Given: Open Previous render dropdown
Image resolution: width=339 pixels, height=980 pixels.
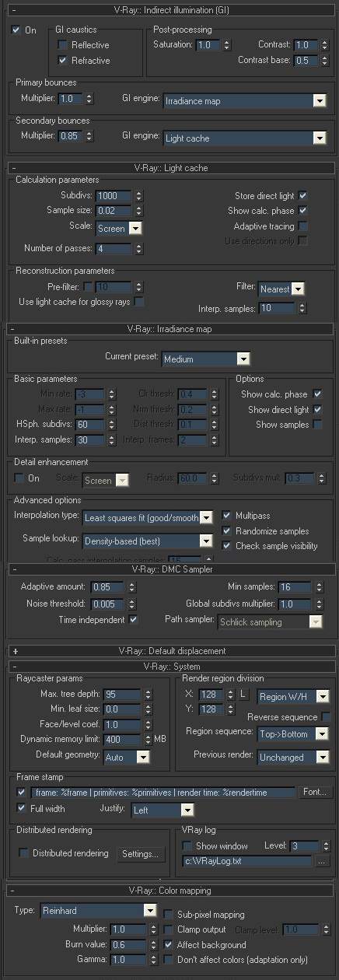Looking at the screenshot, I should (x=293, y=757).
